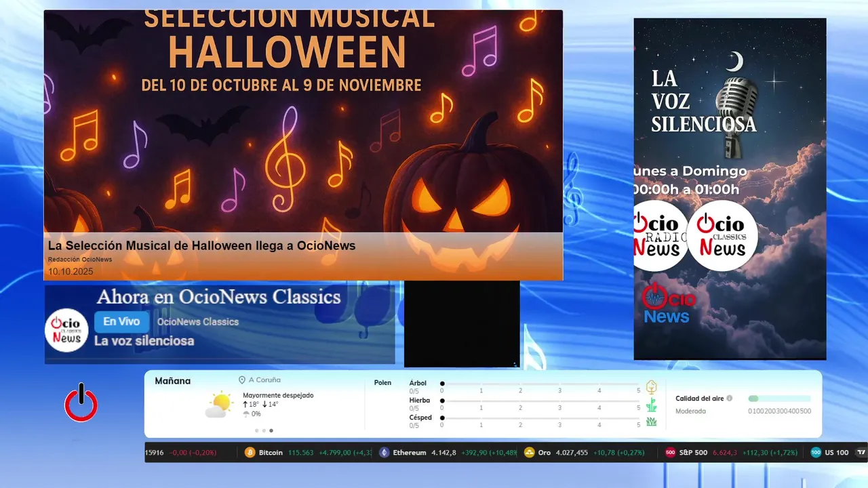
Task: Click the S&P 500 red badge icon
Action: 670,453
